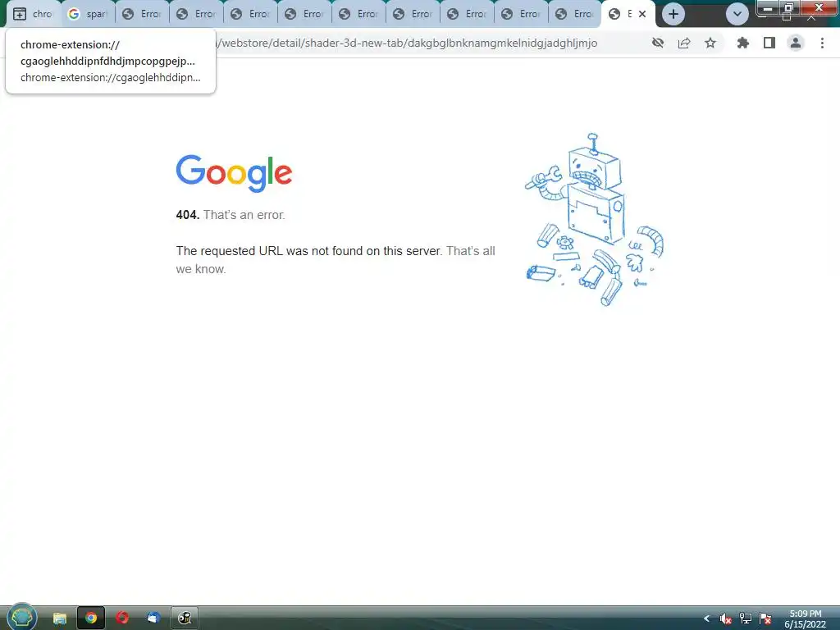Close the active tab with its X

(x=642, y=14)
